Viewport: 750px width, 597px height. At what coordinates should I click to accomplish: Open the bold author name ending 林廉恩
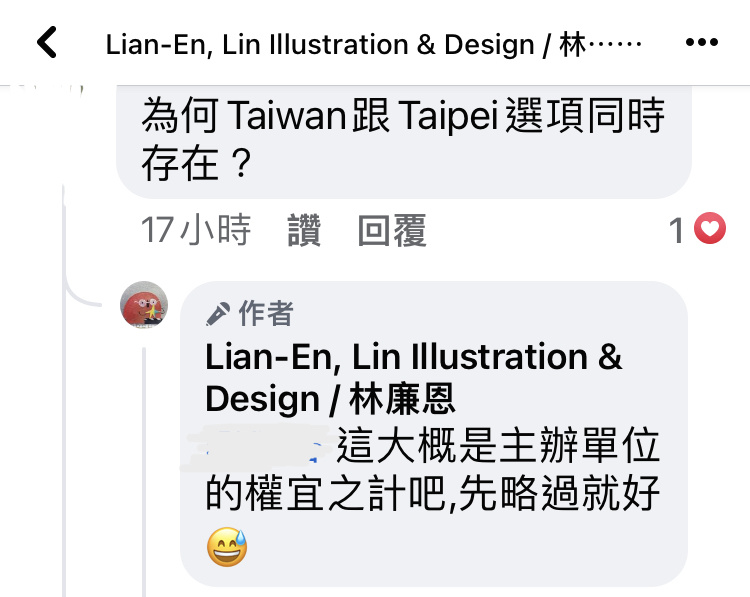click(x=413, y=378)
